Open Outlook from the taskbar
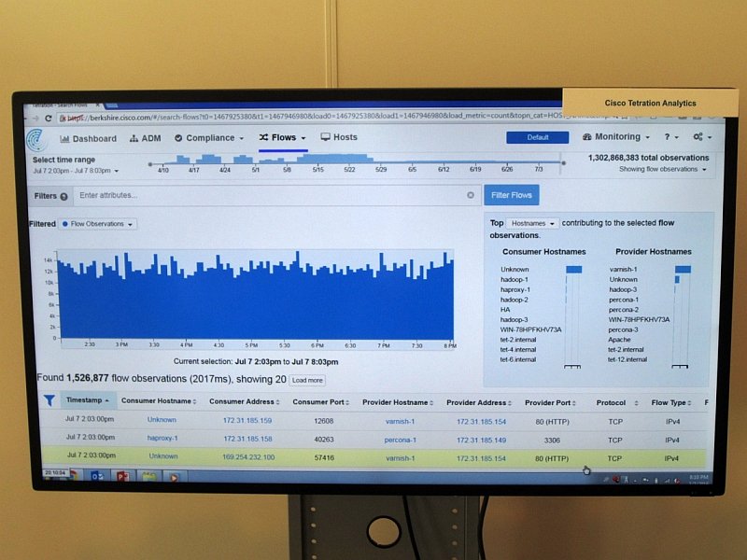This screenshot has width=747, height=560. [97, 476]
